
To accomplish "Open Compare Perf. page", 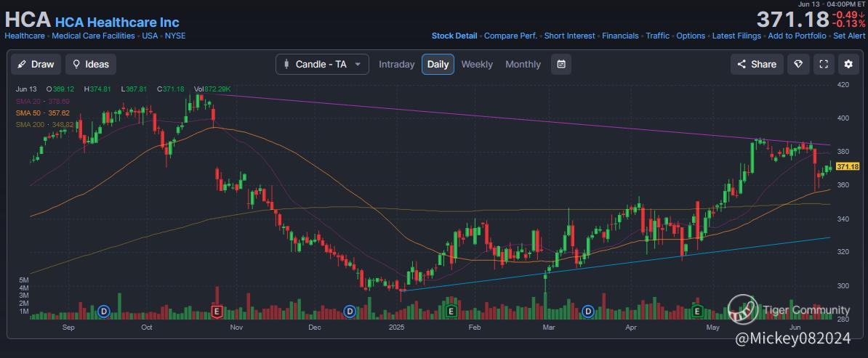I will pos(510,36).
